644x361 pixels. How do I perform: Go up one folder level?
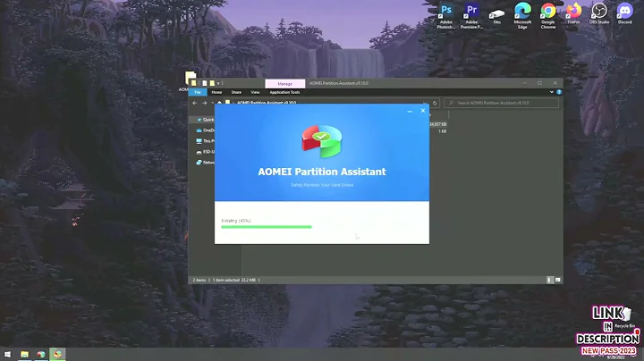click(x=219, y=103)
